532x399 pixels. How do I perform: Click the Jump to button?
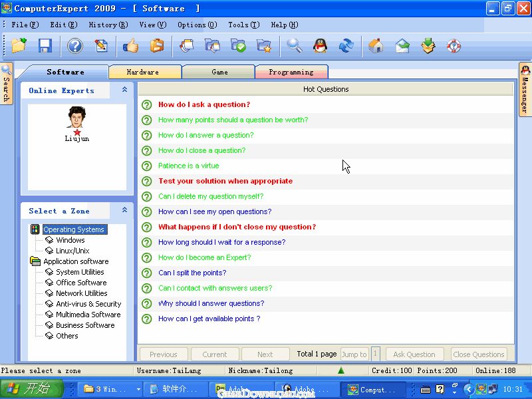pos(354,354)
